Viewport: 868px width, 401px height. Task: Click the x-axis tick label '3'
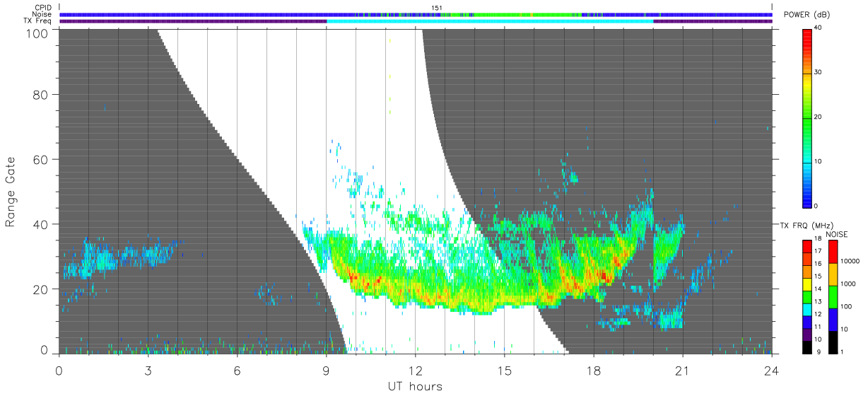pyautogui.click(x=148, y=369)
